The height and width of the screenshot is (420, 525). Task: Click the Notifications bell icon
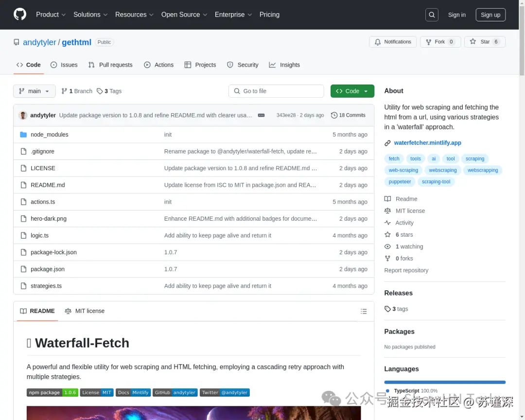[x=377, y=42]
